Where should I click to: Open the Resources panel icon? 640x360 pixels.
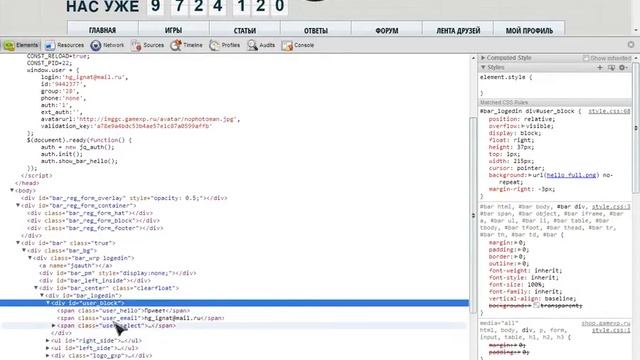tap(50, 45)
